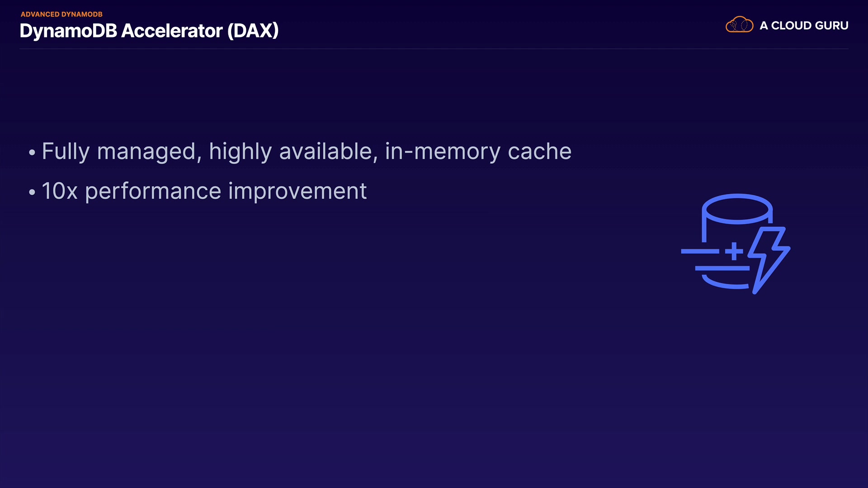This screenshot has height=488, width=868.
Task: Click '(DAX)' in the slide title
Action: [x=253, y=31]
